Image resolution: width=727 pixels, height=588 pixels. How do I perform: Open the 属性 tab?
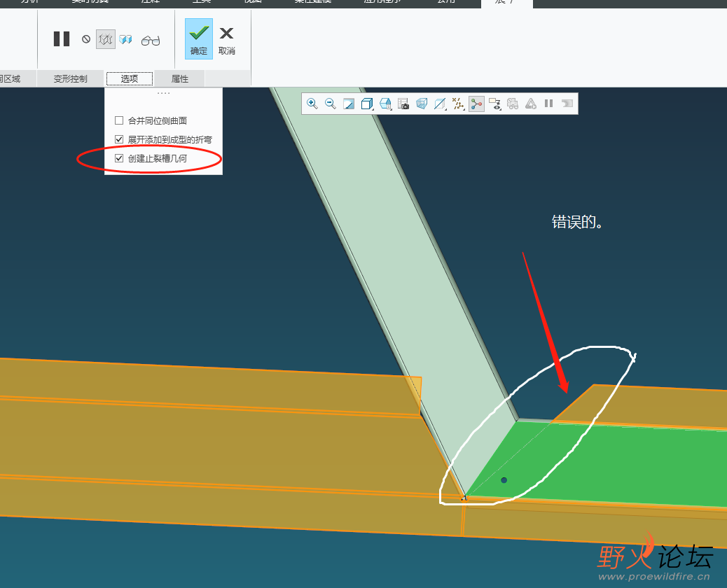(x=180, y=79)
